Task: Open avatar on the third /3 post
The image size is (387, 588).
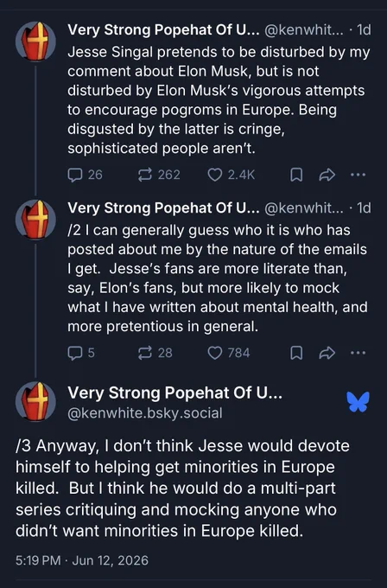Action: 35,401
